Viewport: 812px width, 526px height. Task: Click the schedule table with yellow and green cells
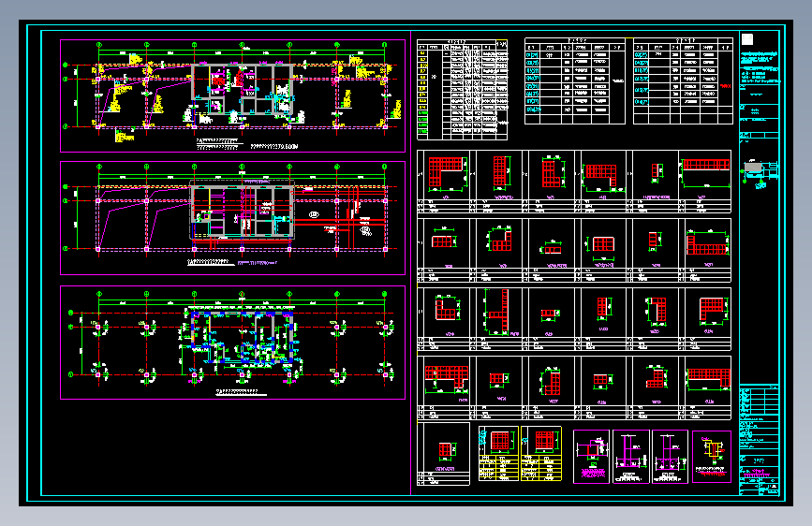tap(462, 90)
